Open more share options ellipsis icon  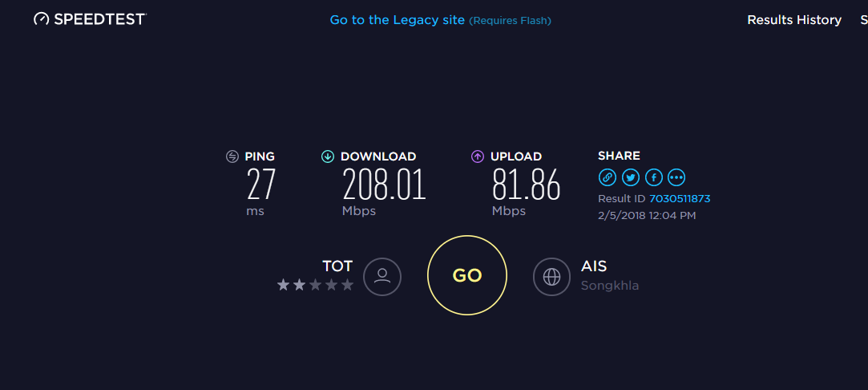(677, 177)
